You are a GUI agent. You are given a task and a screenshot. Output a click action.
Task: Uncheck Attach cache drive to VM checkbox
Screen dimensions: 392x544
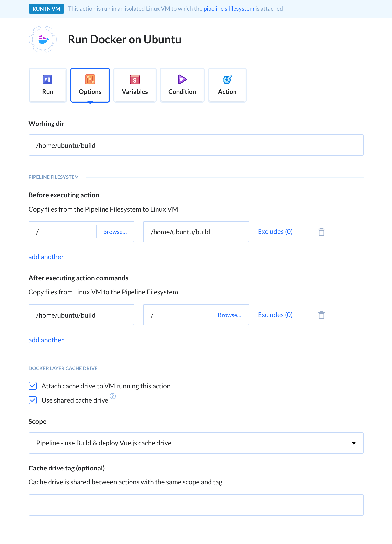[33, 386]
